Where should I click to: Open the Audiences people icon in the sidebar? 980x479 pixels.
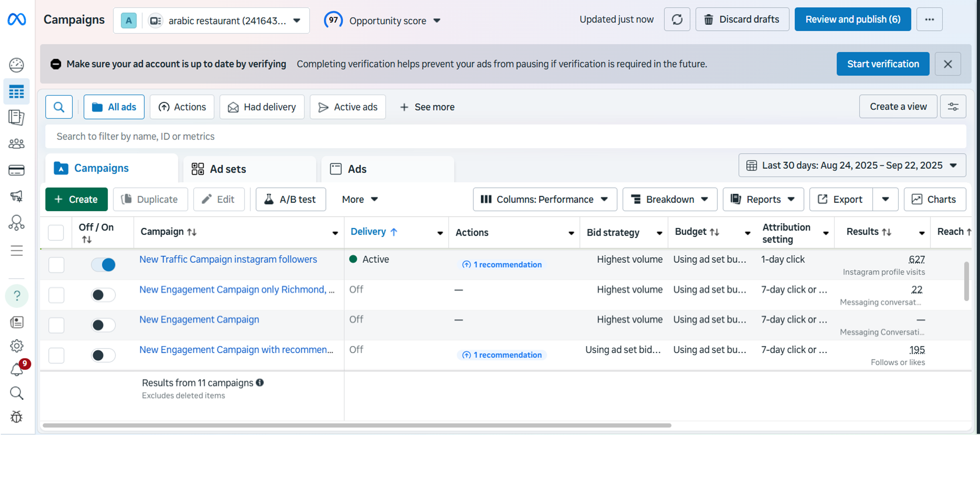[16, 144]
